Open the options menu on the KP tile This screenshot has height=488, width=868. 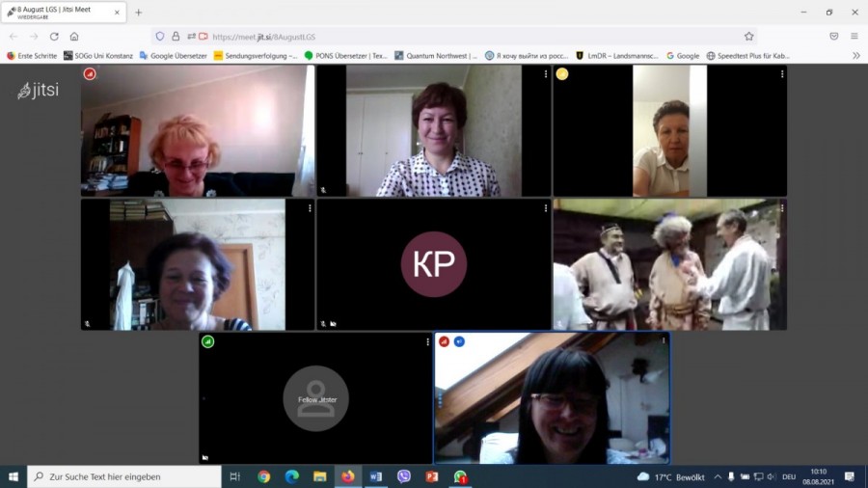(546, 207)
